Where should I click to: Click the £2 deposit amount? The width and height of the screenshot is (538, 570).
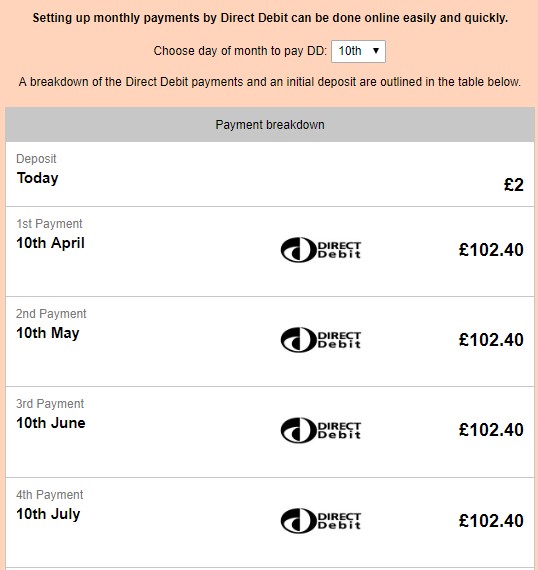point(514,185)
